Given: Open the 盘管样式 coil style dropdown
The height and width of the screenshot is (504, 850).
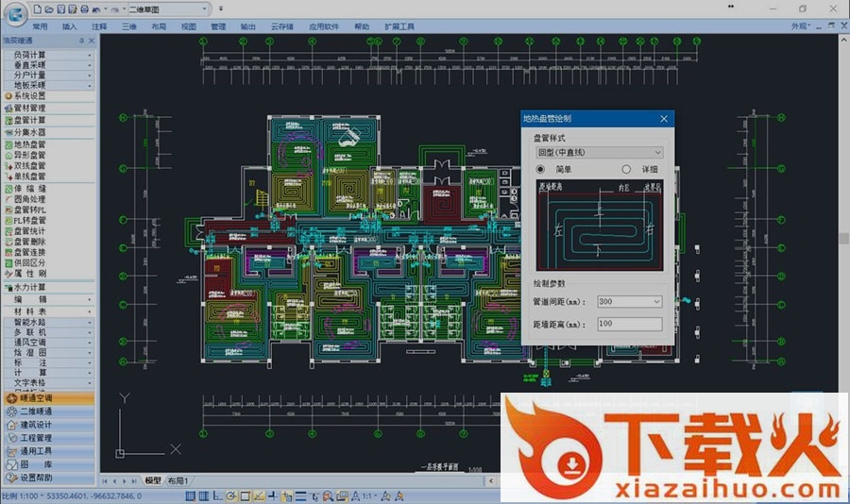Looking at the screenshot, I should pos(599,152).
